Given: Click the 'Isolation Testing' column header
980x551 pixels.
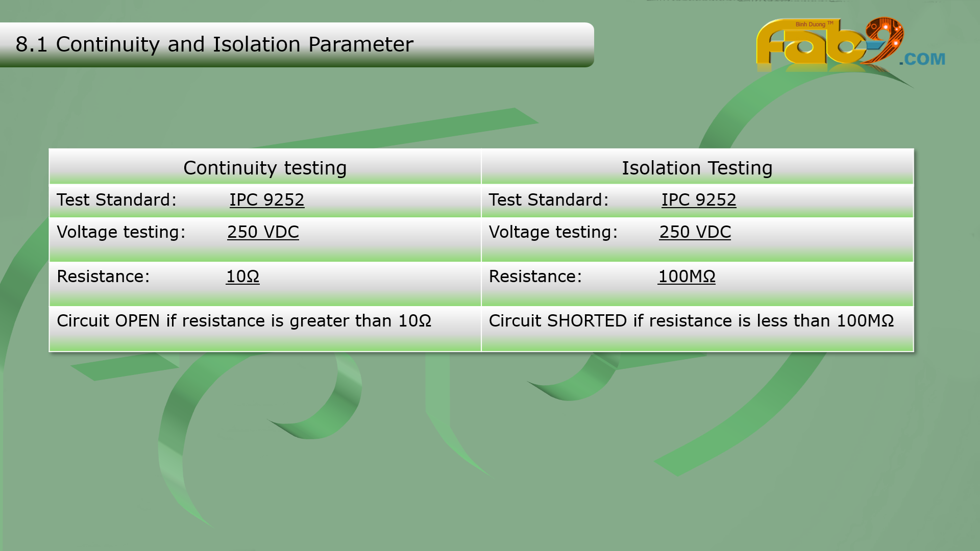Looking at the screenshot, I should (697, 168).
